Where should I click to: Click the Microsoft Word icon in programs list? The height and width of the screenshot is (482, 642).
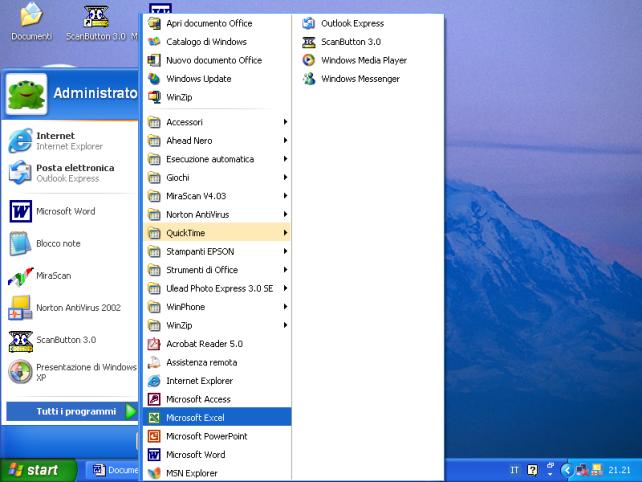tap(154, 454)
